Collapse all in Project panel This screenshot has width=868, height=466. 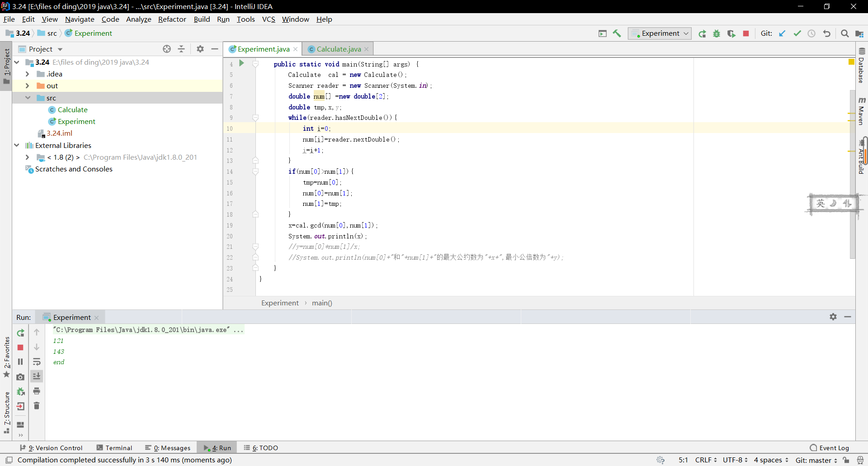pyautogui.click(x=181, y=49)
